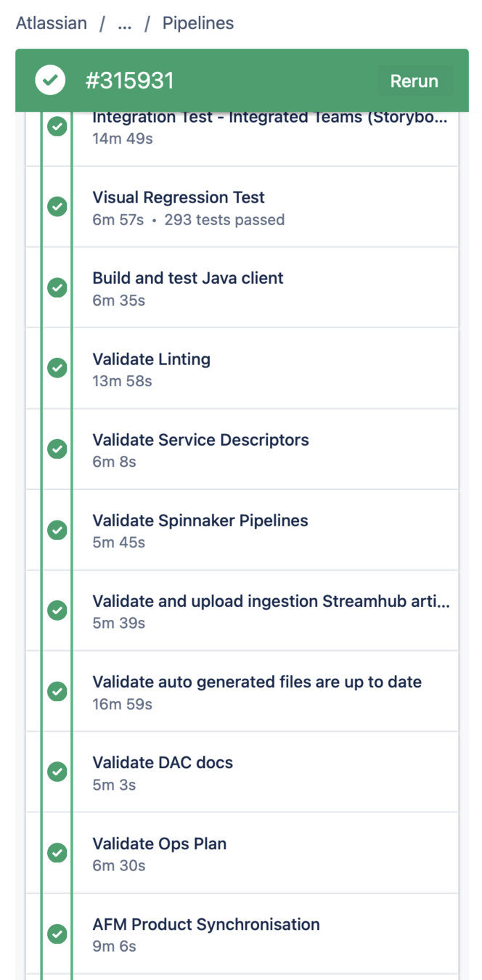Click the Visual Regression Test success checkmark
The height and width of the screenshot is (980, 482).
(57, 207)
